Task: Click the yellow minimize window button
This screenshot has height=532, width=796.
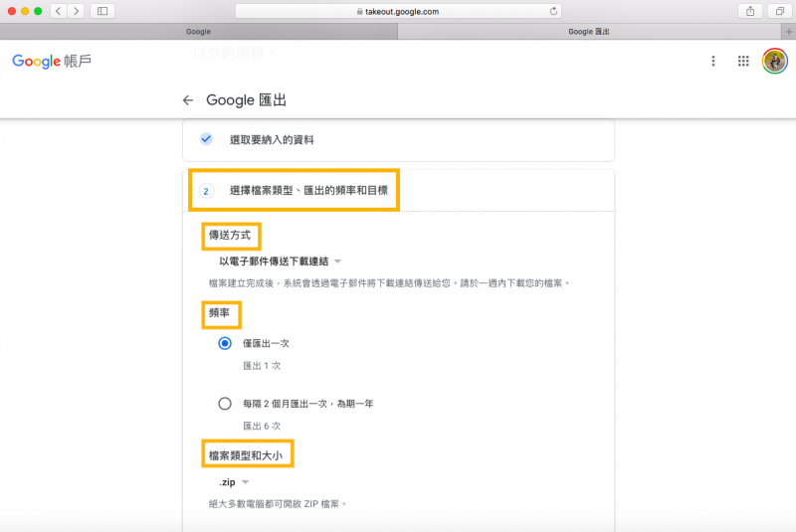Action: tap(25, 11)
